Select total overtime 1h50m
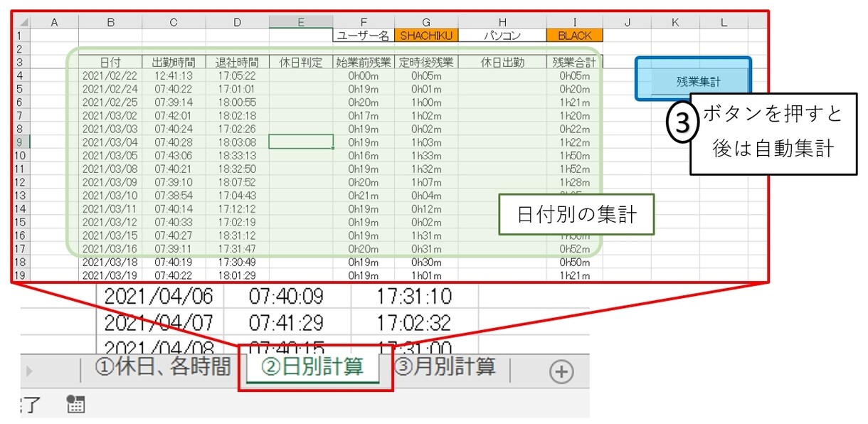The image size is (868, 424). click(x=574, y=155)
